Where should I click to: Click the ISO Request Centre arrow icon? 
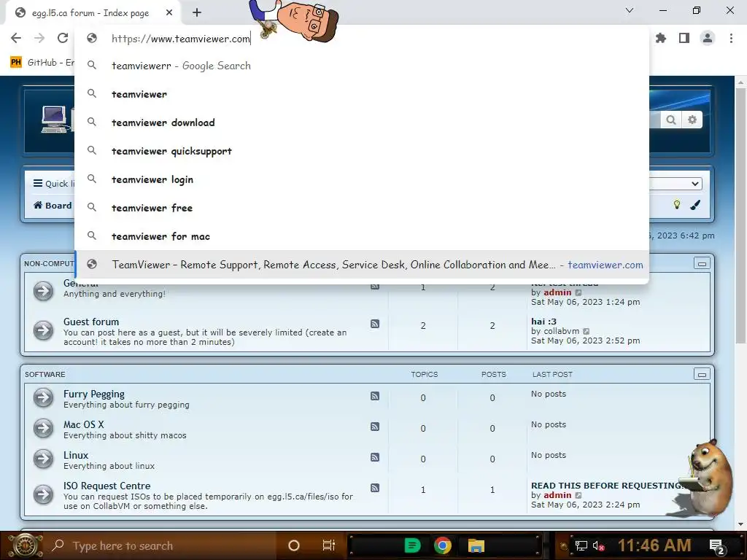43,494
